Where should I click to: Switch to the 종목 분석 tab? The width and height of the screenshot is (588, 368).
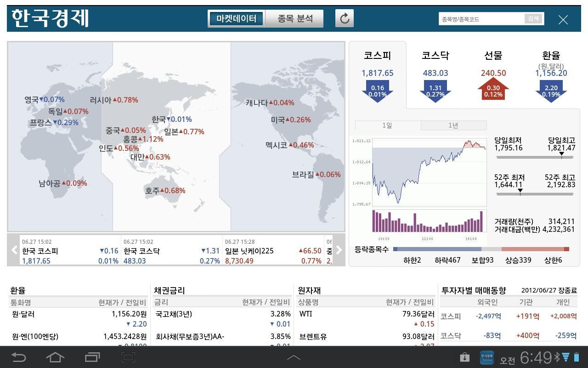point(293,18)
